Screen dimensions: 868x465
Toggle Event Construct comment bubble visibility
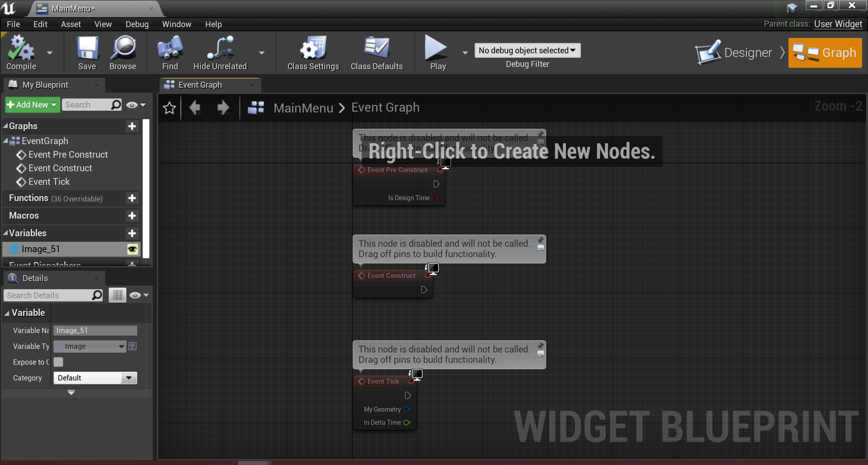click(x=541, y=248)
